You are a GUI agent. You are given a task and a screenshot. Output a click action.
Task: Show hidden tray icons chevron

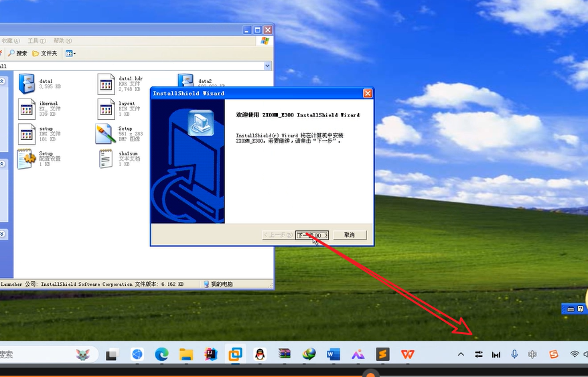click(x=461, y=354)
